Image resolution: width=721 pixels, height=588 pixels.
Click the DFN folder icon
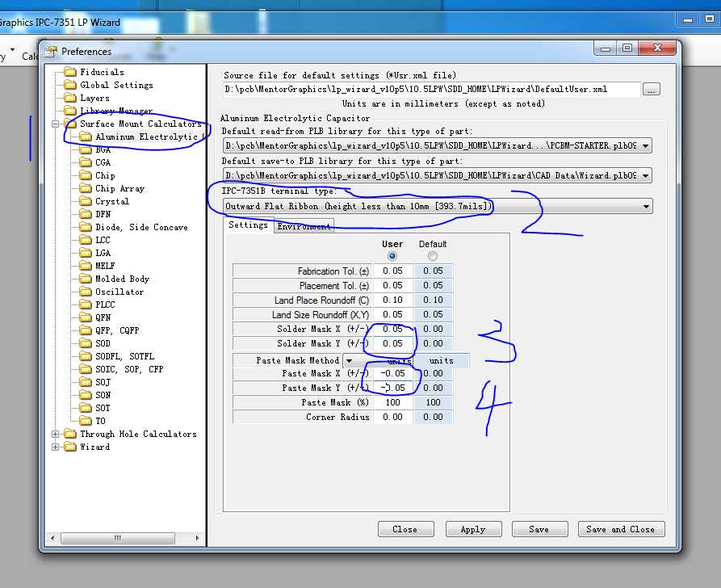pos(86,214)
